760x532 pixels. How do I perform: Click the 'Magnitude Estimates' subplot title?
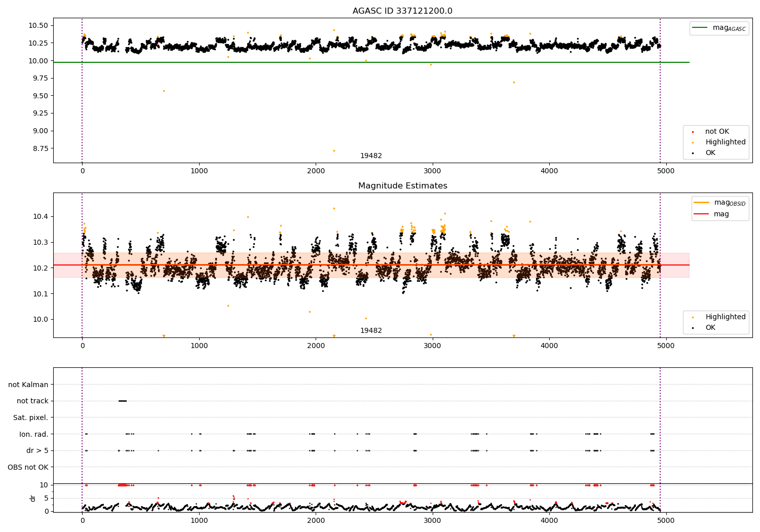(403, 186)
